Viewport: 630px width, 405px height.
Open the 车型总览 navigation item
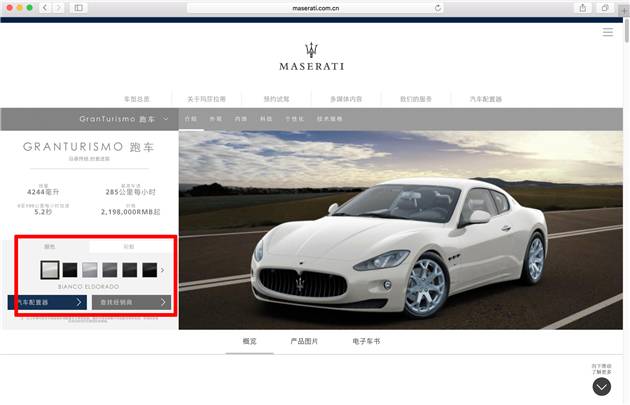coord(137,99)
